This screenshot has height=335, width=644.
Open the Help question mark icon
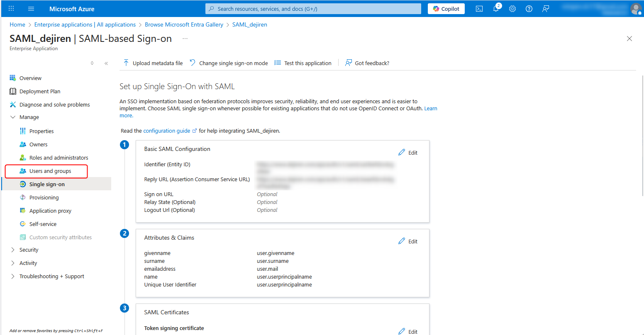coord(529,9)
